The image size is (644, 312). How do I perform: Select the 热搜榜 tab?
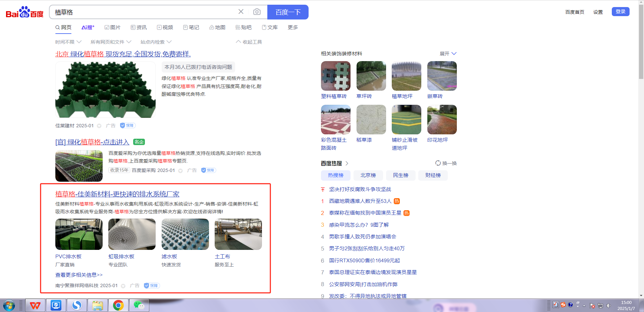pos(336,175)
